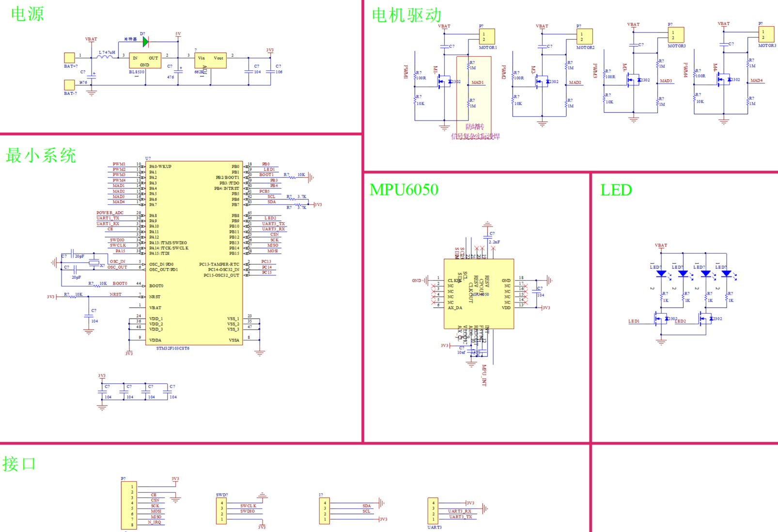Select the N_IRQ net label

[x=155, y=522]
